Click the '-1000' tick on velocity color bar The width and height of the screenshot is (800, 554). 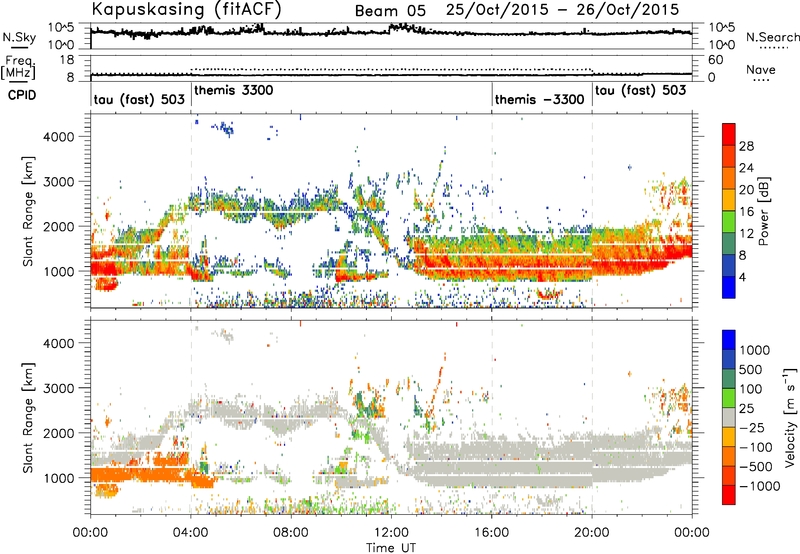coord(760,486)
